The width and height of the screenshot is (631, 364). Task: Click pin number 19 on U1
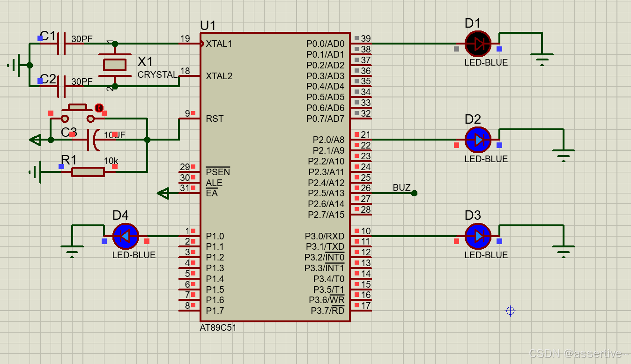point(185,39)
